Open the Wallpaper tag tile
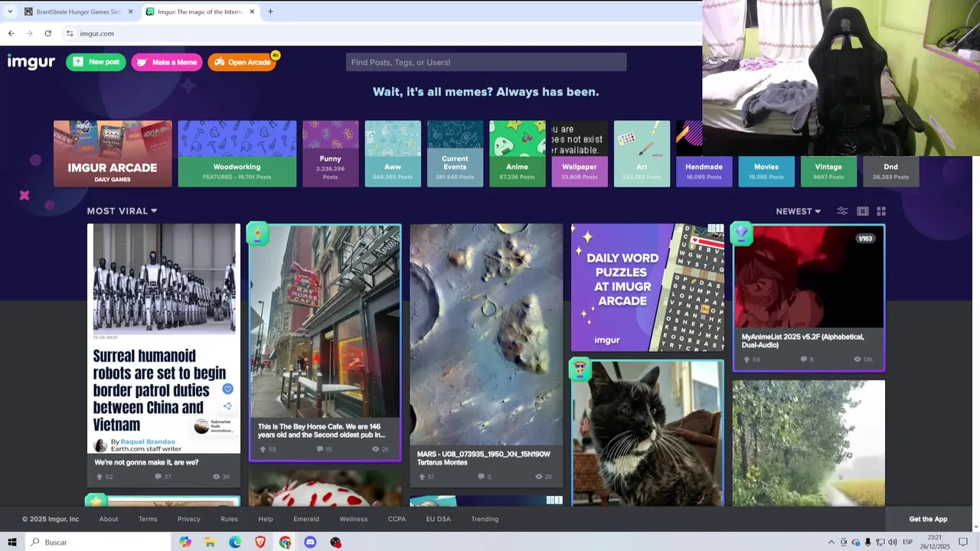 pos(580,154)
